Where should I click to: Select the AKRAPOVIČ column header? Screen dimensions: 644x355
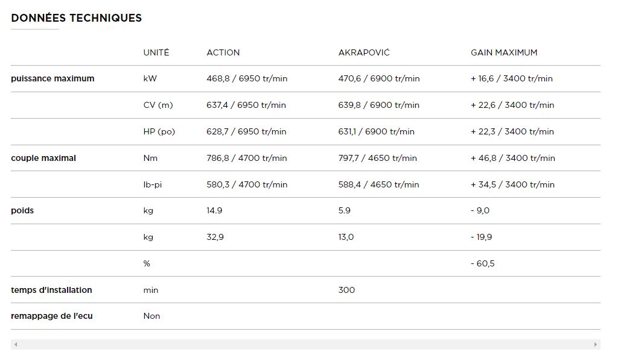(x=364, y=52)
